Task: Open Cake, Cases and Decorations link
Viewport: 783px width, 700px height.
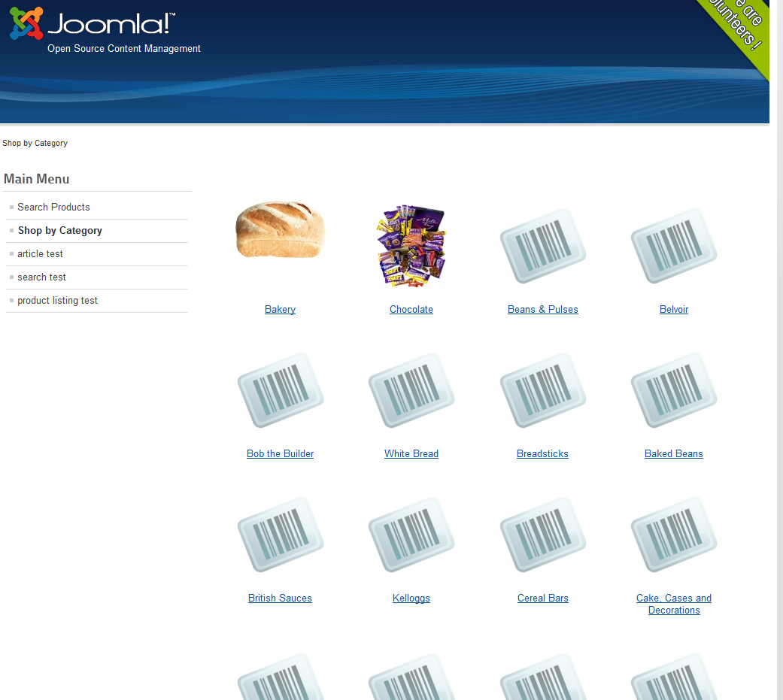Action: pos(674,605)
